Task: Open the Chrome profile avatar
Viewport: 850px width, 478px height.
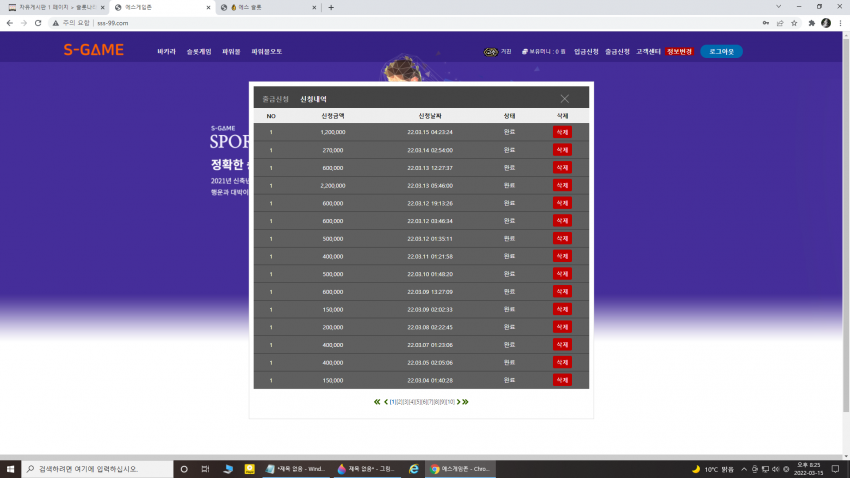Action: tap(826, 23)
